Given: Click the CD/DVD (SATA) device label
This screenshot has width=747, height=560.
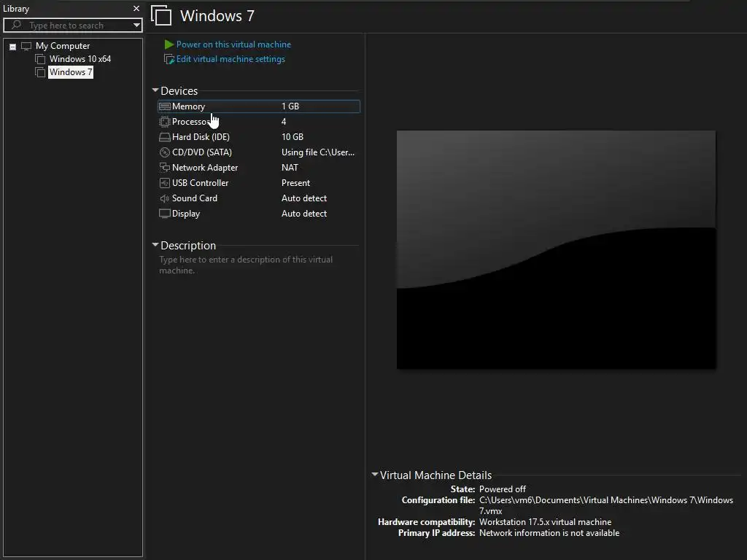Looking at the screenshot, I should [x=202, y=152].
